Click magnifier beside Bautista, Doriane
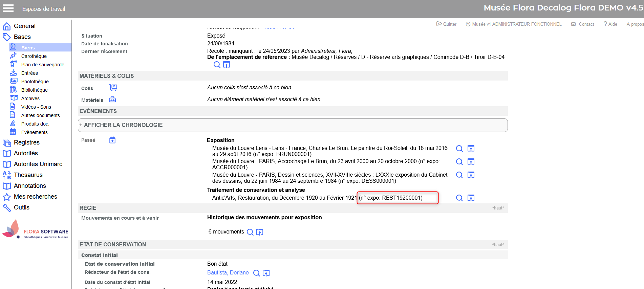The image size is (644, 289). (256, 273)
